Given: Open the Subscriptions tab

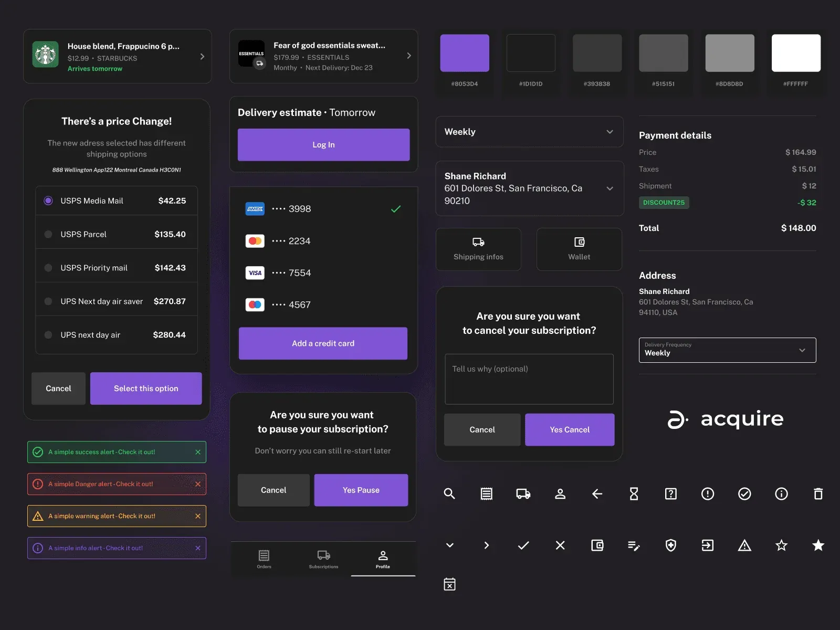Looking at the screenshot, I should point(323,559).
